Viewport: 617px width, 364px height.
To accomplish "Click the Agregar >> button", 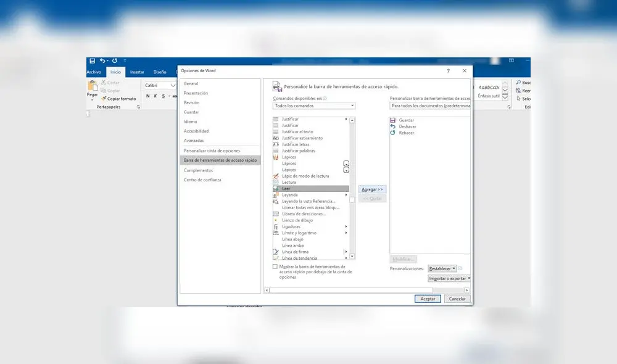I will click(372, 189).
